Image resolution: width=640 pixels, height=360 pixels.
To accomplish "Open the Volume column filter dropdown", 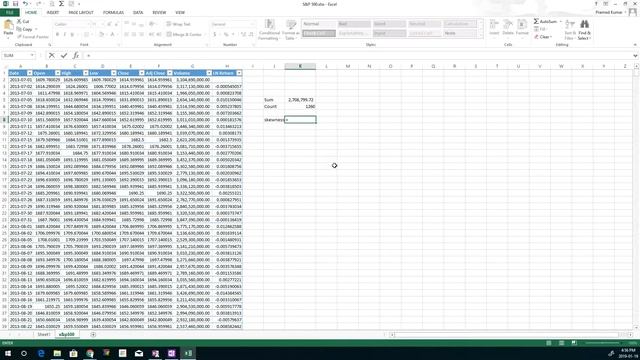I will (x=208, y=73).
